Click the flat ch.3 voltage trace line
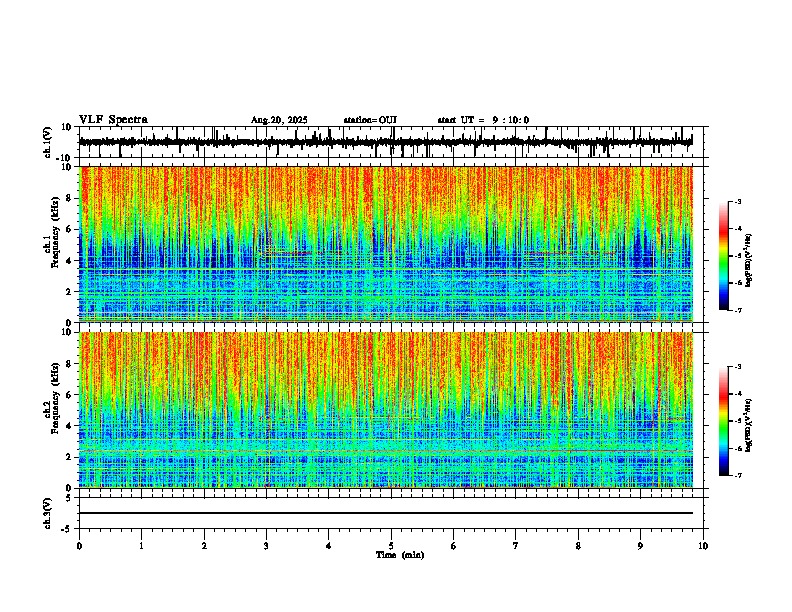The image size is (792, 612). [385, 513]
